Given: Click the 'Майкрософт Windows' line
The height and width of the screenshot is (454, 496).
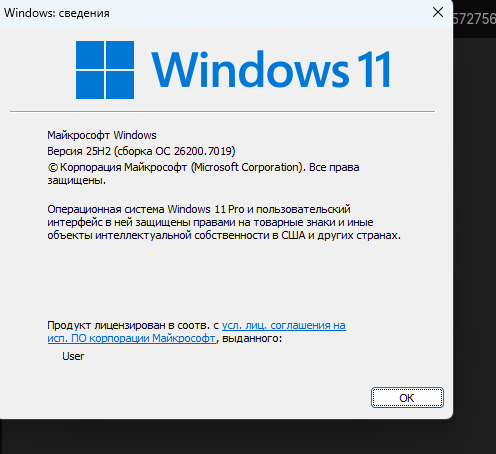Looking at the screenshot, I should [102, 135].
